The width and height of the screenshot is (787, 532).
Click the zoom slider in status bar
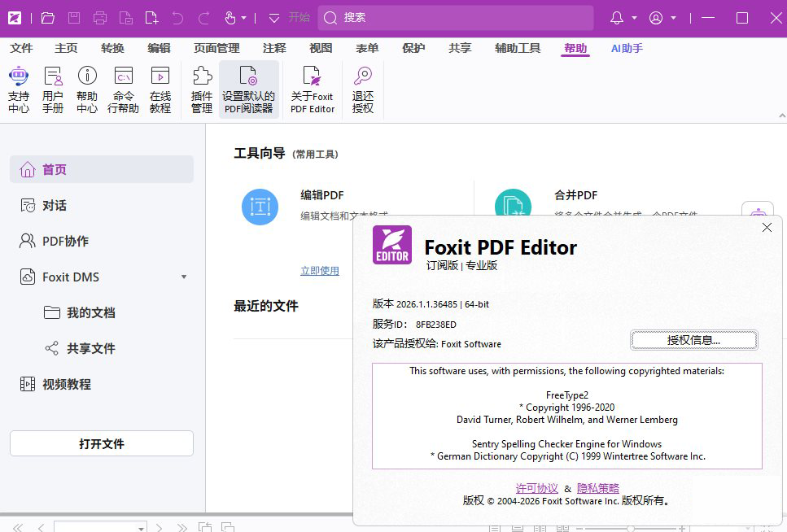coord(631,529)
